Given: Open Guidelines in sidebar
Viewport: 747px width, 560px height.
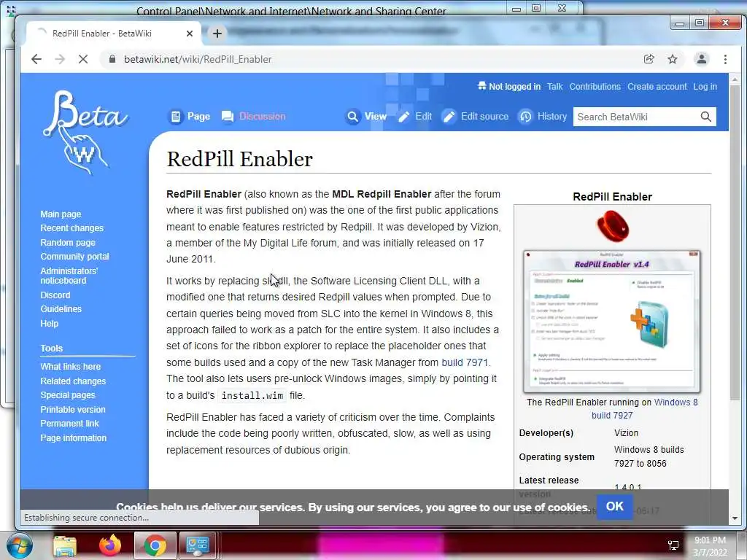Looking at the screenshot, I should coord(61,309).
